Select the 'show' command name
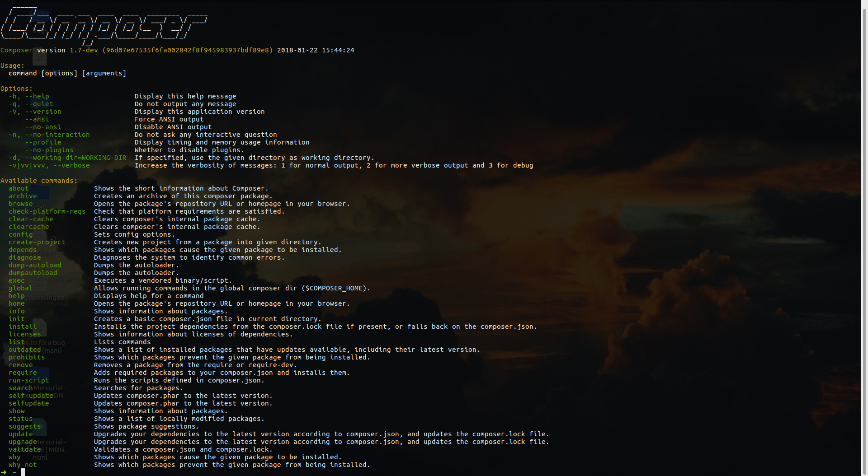868x476 pixels. [x=17, y=411]
